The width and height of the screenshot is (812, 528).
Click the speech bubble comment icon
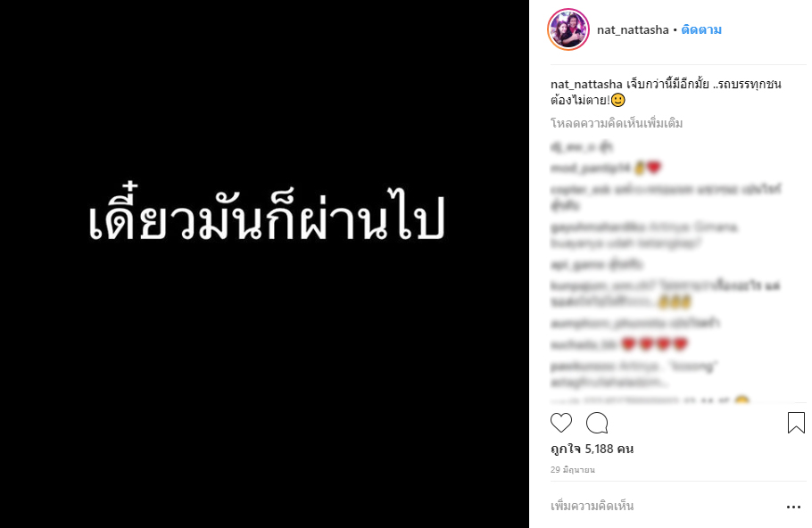click(x=597, y=423)
